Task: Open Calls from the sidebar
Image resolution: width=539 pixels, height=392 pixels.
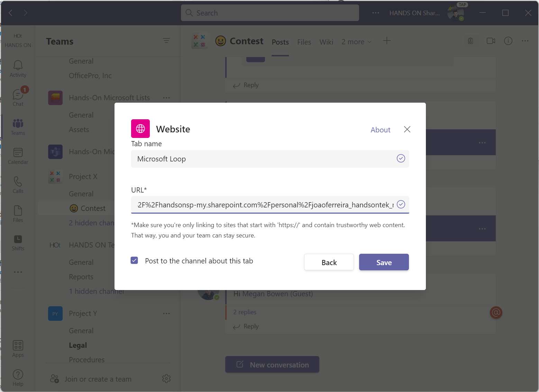Action: click(18, 185)
